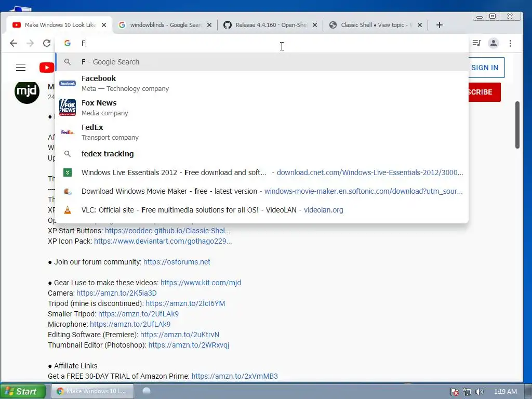Open the Download Windows Movie Maker suggestion
This screenshot has width=532, height=399.
(262, 191)
